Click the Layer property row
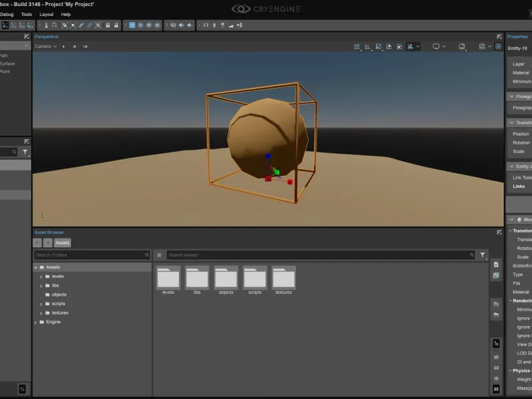This screenshot has height=399, width=532. coord(519,64)
